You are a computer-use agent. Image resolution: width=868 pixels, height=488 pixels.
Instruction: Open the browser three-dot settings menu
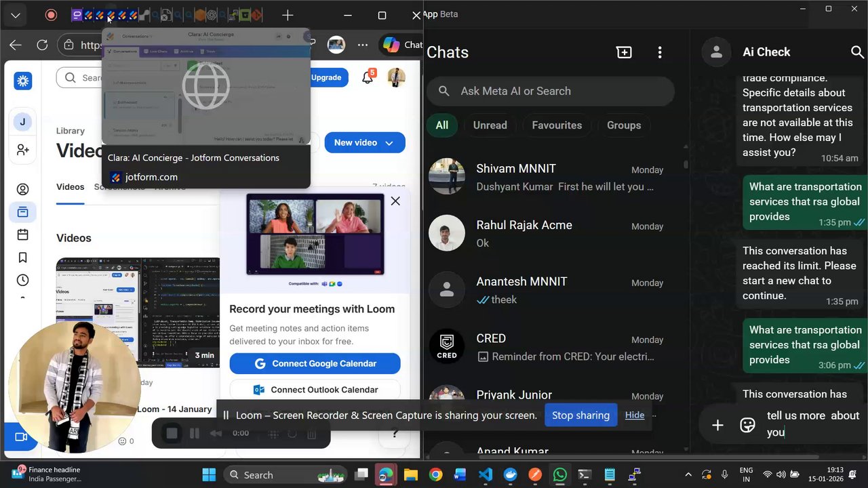(x=363, y=45)
